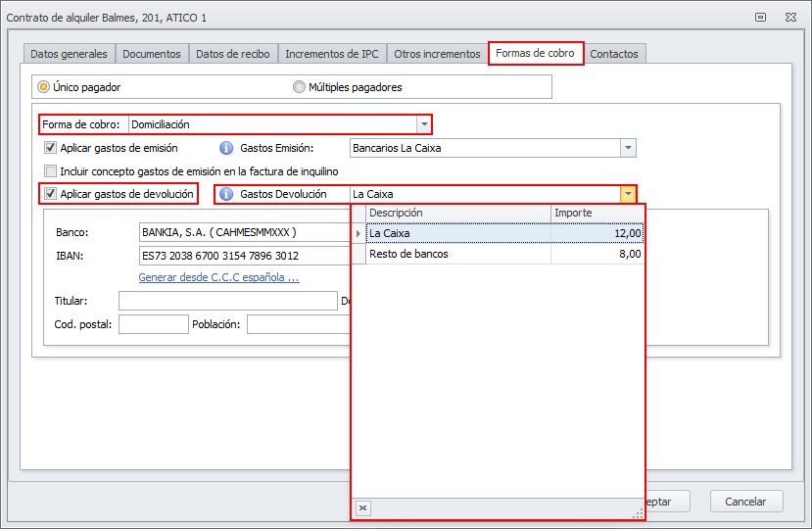The width and height of the screenshot is (812, 529).
Task: Open the Incrementos de IPC tab
Action: [x=332, y=54]
